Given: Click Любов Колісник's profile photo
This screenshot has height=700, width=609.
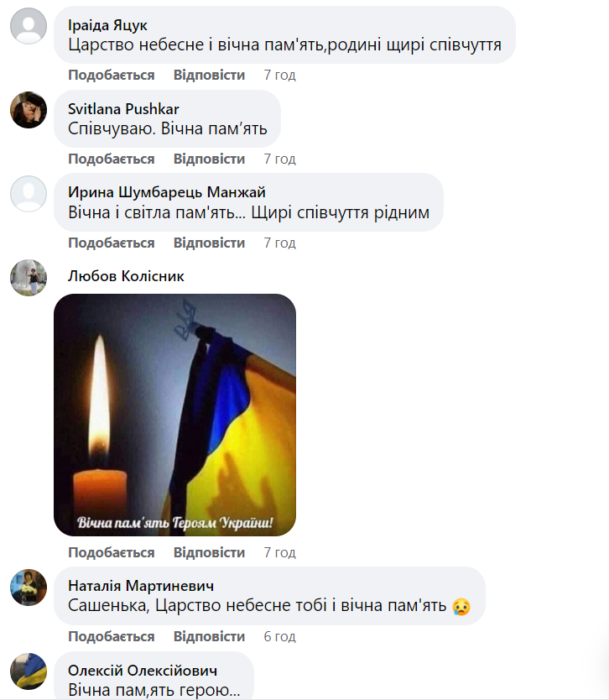Looking at the screenshot, I should point(29,278).
